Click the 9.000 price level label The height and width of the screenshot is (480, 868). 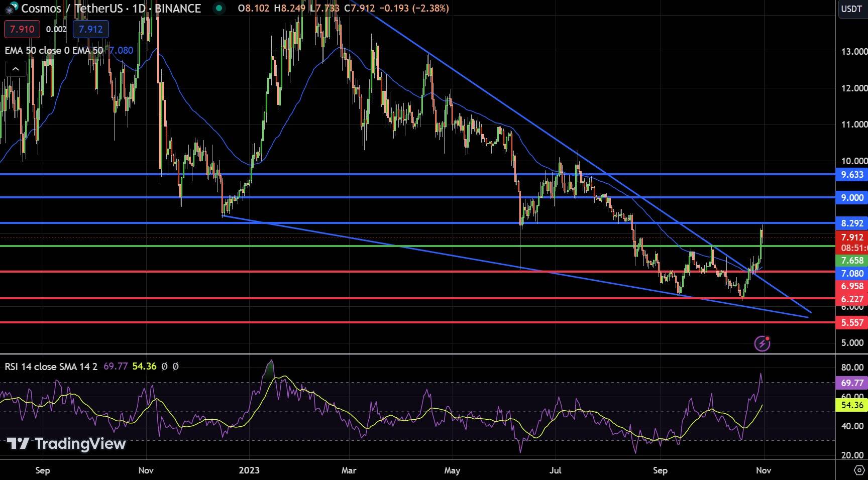coord(852,198)
